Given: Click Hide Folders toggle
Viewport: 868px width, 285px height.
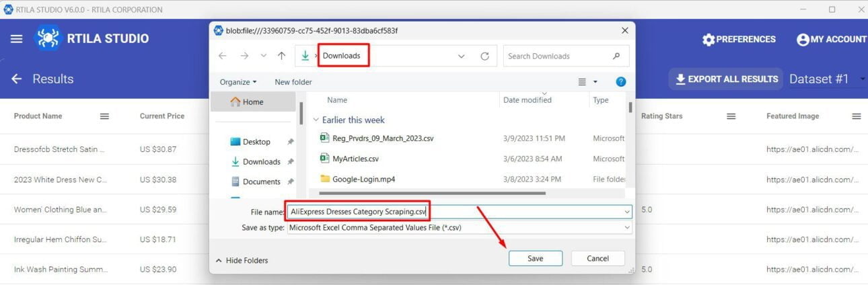Looking at the screenshot, I should pyautogui.click(x=242, y=260).
